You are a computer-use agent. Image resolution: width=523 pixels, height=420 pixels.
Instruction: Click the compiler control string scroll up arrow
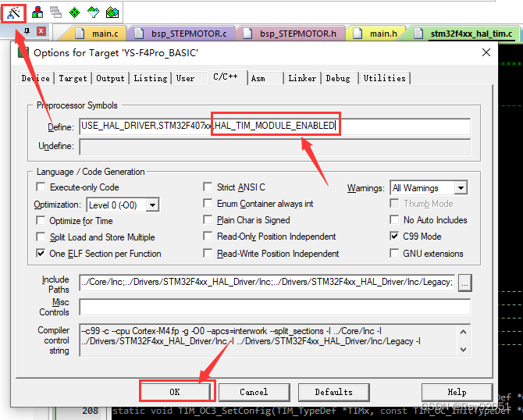tap(463, 333)
